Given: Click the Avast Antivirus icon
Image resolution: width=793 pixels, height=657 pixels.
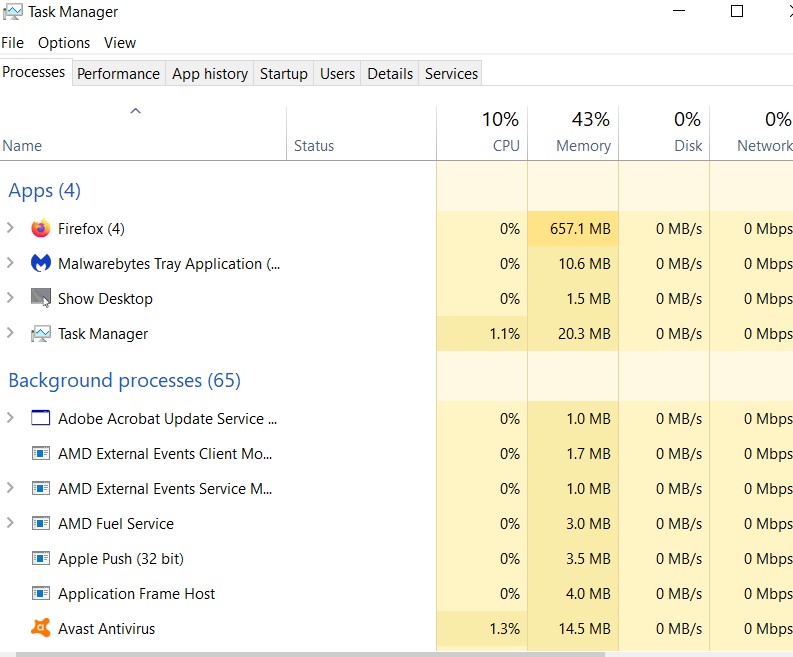Looking at the screenshot, I should tap(41, 628).
